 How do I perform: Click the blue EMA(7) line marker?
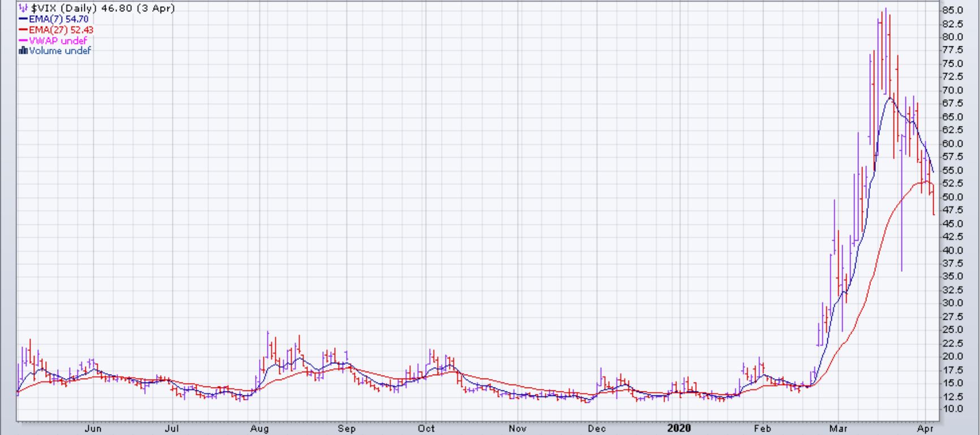pos(23,19)
